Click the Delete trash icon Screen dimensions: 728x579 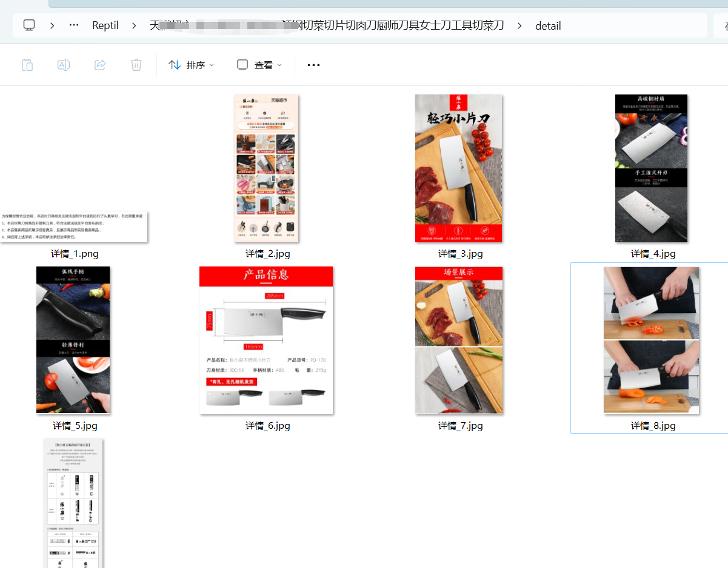point(136,65)
